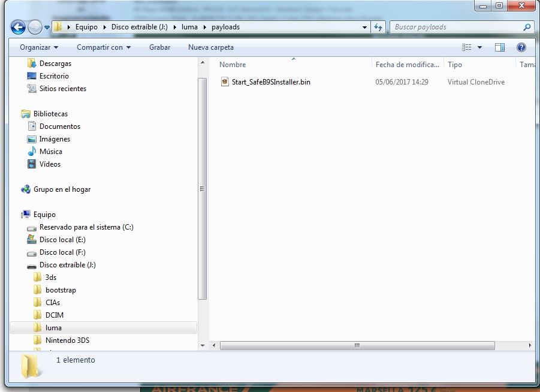Image resolution: width=540 pixels, height=392 pixels.
Task: Click Virtual CloneDrive type cell
Action: click(x=476, y=82)
